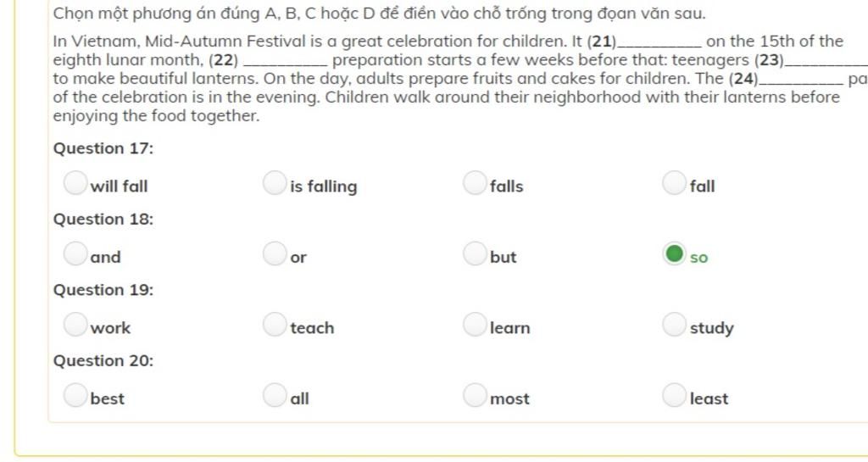This screenshot has width=868, height=462.
Task: Pick 'most' for Question 20
Action: (475, 395)
